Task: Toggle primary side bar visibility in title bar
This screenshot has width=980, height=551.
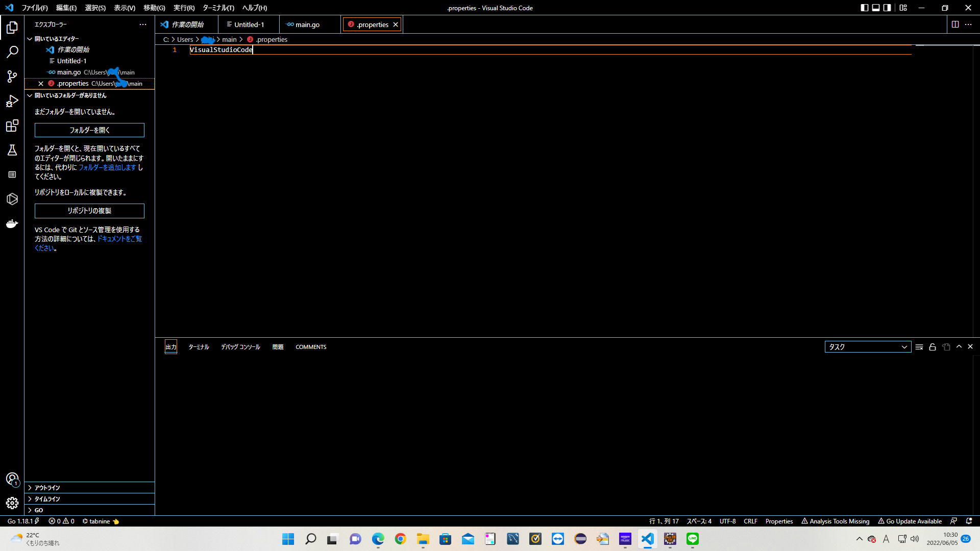Action: [864, 8]
